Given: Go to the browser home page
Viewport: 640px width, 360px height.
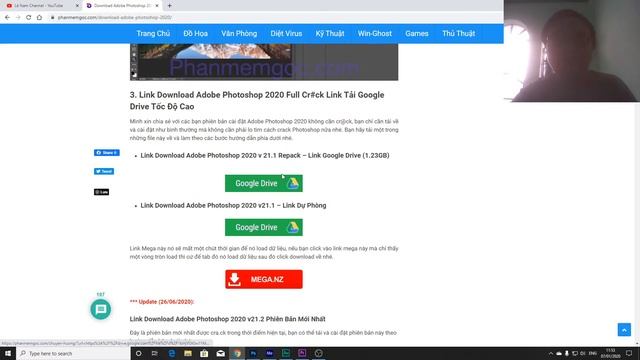Looking at the screenshot, I should [x=39, y=18].
